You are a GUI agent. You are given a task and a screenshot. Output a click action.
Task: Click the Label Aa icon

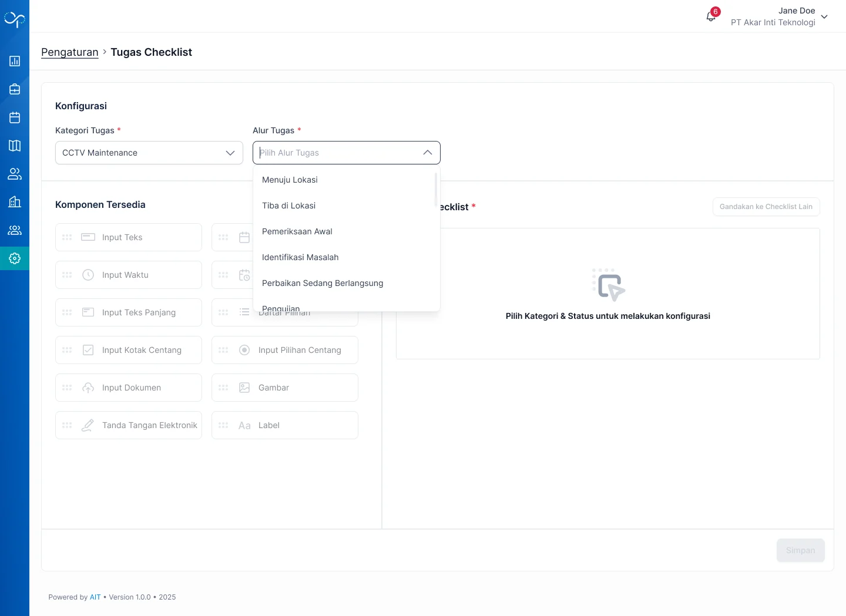(x=244, y=425)
